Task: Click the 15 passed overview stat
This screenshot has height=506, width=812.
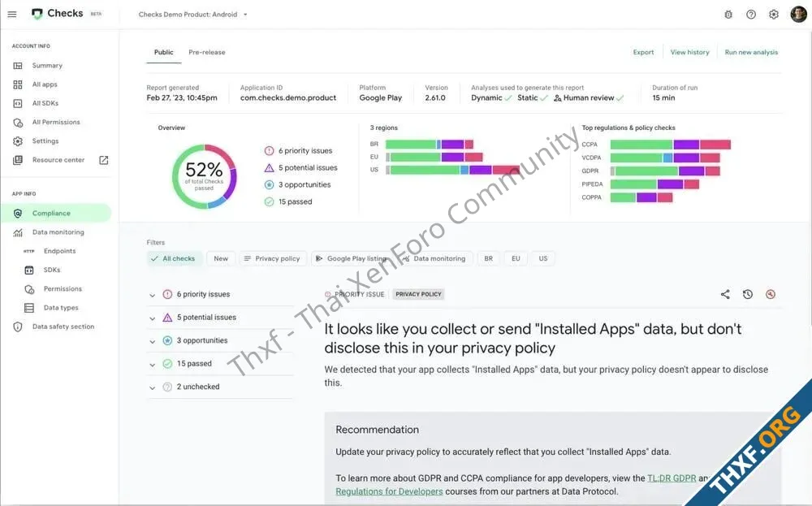Action: pyautogui.click(x=288, y=202)
